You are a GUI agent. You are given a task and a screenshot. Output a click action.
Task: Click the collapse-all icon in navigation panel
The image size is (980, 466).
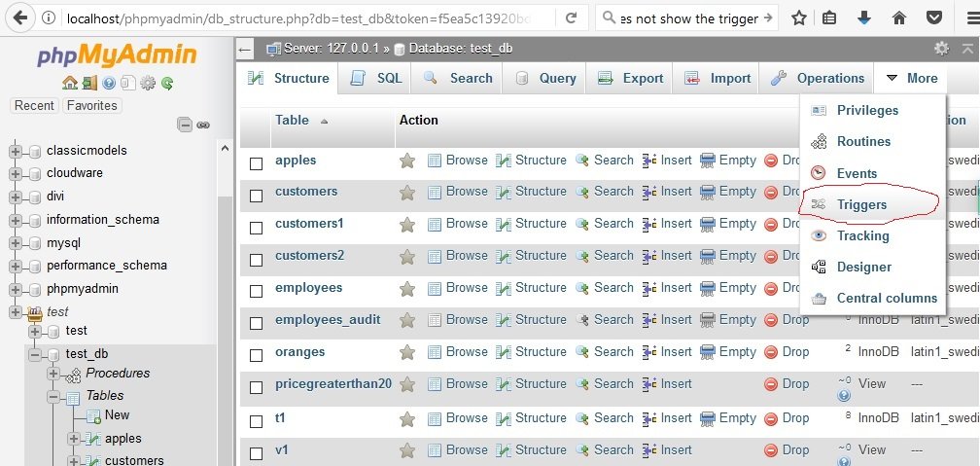pos(185,125)
